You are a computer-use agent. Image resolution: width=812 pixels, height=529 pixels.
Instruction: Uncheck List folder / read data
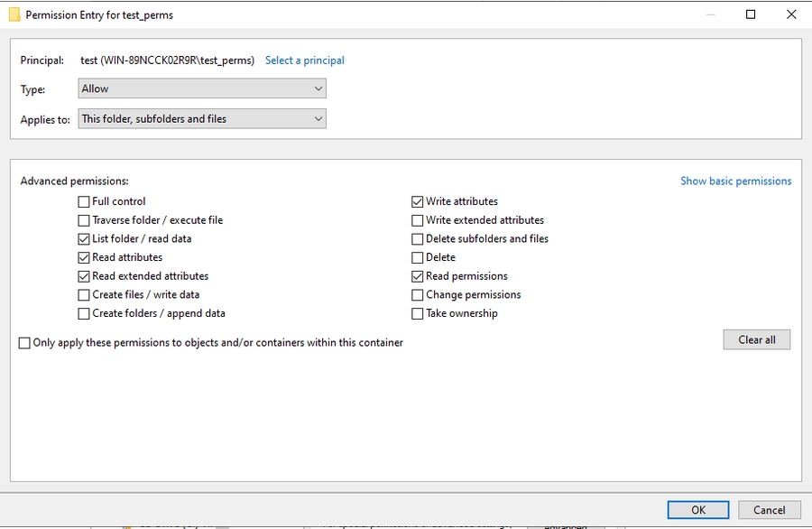pyautogui.click(x=84, y=239)
